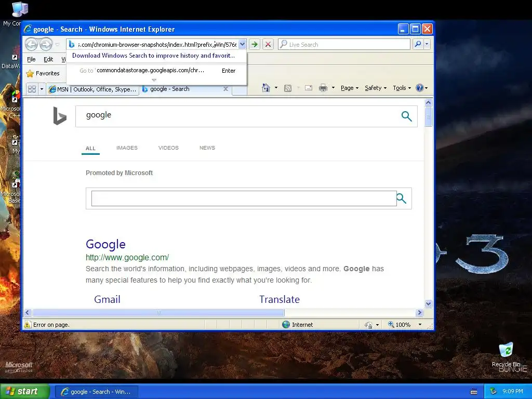
Task: Click the Bing logo on the page
Action: pyautogui.click(x=60, y=116)
